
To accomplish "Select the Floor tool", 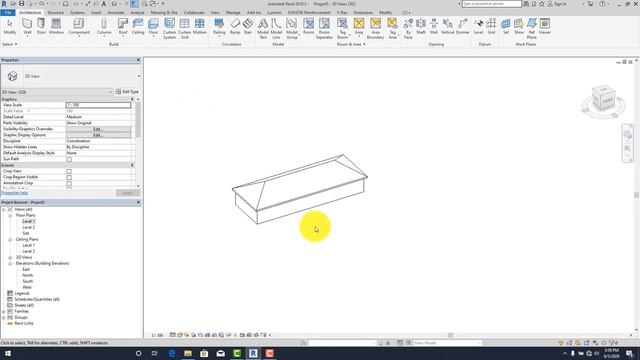I will 153,27.
